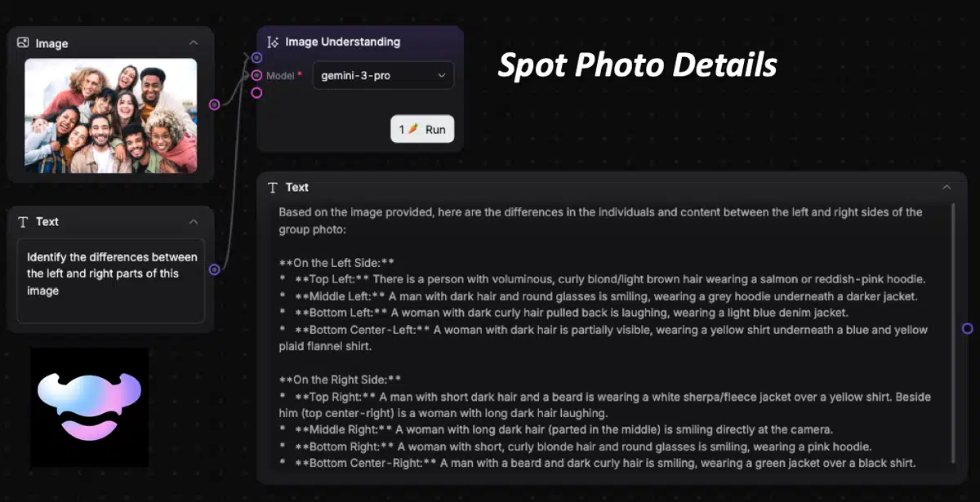Click the top input port of the Image Understanding node

coord(256,57)
